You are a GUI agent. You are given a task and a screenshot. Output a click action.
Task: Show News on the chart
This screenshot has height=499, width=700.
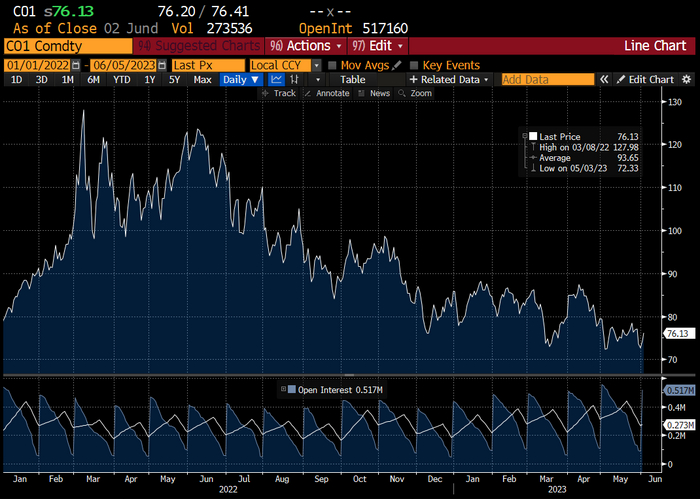point(374,93)
